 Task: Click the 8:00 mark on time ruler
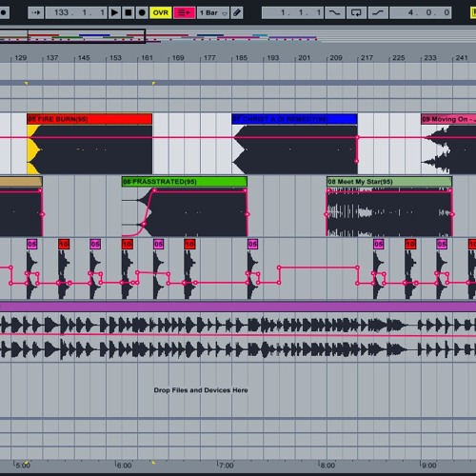click(x=327, y=466)
